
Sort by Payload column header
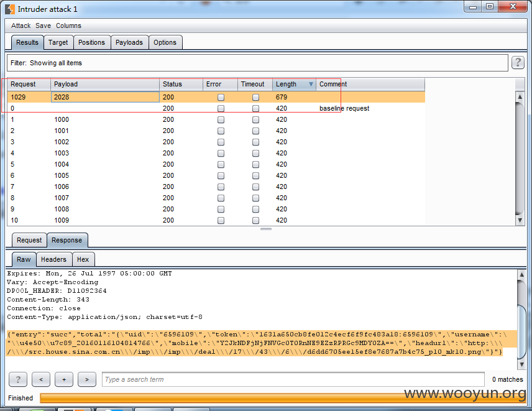[x=105, y=84]
